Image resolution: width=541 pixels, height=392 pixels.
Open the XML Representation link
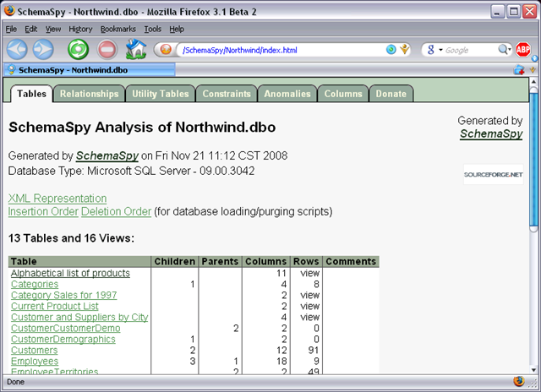(57, 199)
